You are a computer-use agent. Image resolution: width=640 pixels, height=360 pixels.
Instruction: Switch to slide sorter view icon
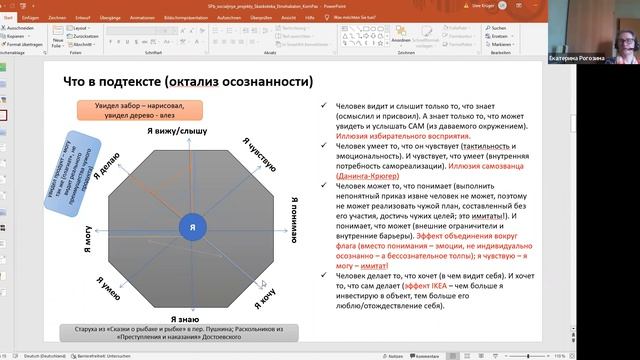467,356
